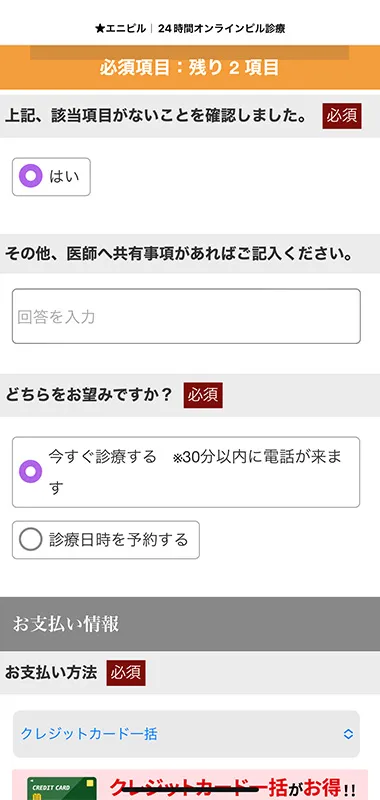Click the orange 必須項目：残り2項目 banner

point(190,67)
